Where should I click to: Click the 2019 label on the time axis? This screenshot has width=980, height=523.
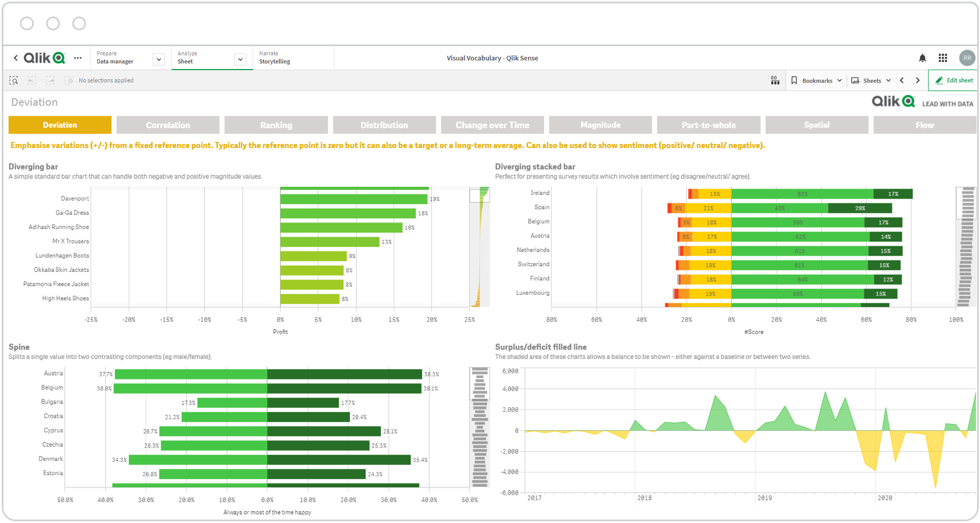click(765, 498)
